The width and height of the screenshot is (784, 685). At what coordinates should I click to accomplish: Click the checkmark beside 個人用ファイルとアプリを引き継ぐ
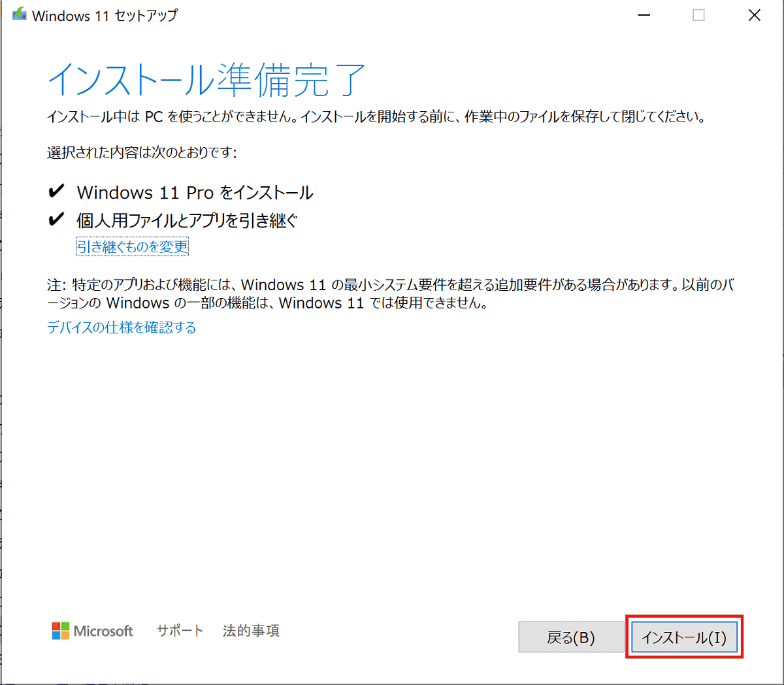pyautogui.click(x=56, y=219)
